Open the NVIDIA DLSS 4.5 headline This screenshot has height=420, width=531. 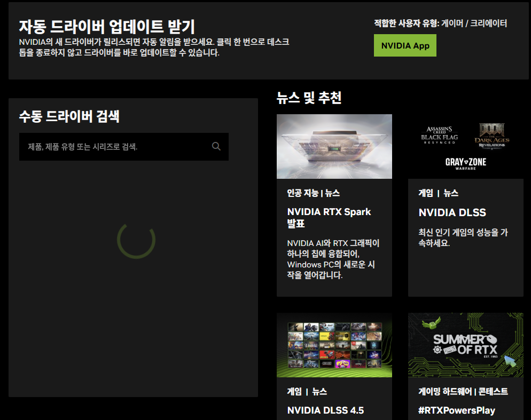tap(325, 410)
